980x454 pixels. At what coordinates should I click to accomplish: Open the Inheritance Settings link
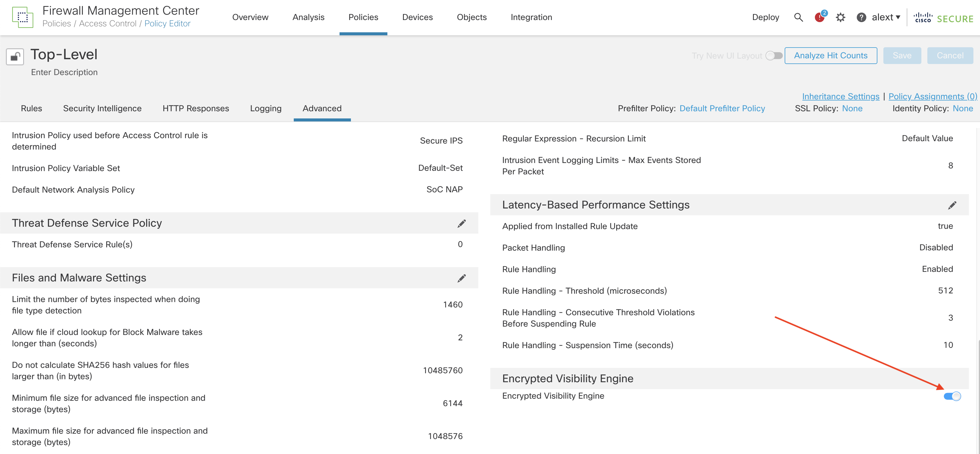(x=840, y=96)
